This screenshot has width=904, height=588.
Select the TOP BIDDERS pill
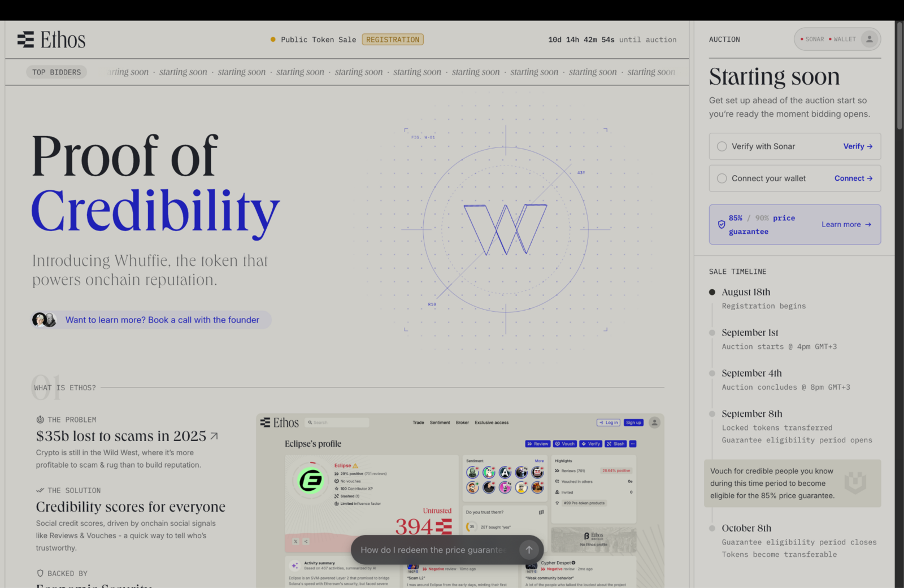(x=56, y=72)
